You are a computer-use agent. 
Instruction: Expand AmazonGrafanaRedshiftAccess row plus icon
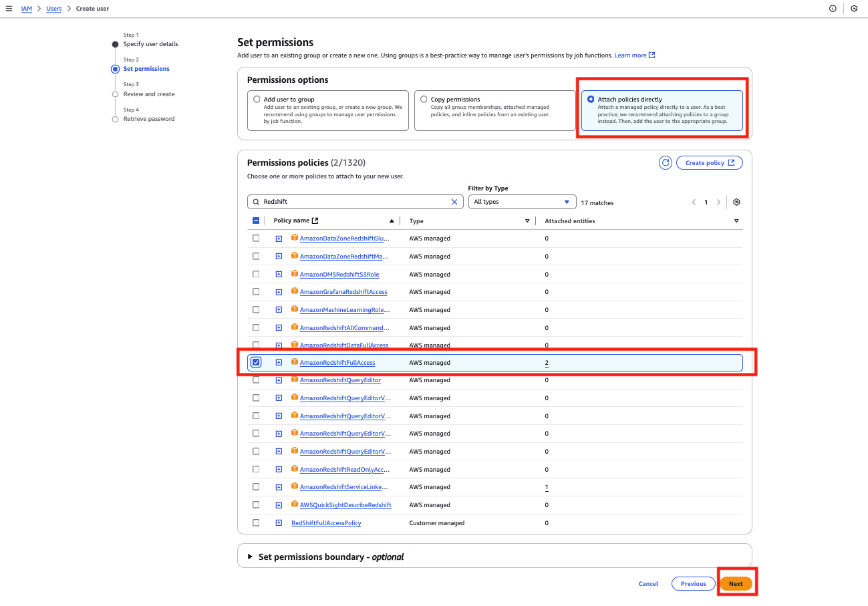coord(279,292)
